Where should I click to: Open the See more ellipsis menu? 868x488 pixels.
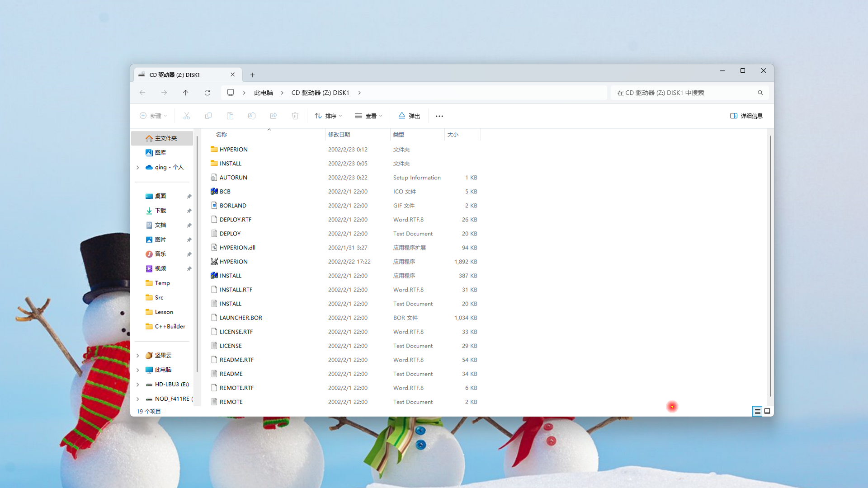click(x=439, y=116)
